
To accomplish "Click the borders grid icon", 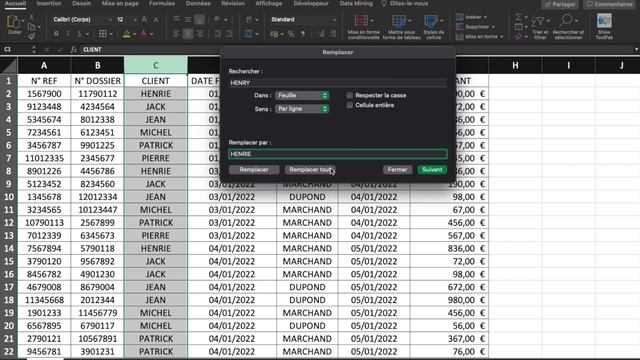I will [103, 34].
